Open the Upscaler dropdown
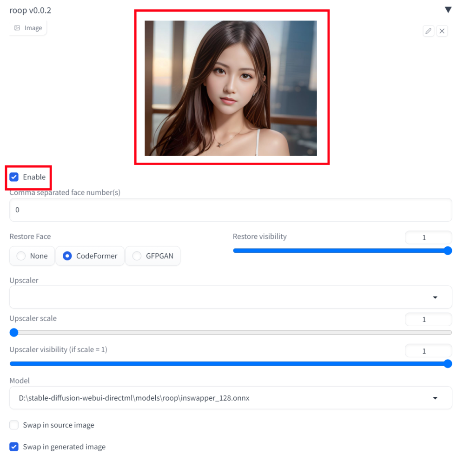Image resolution: width=476 pixels, height=461 pixels. pos(231,297)
